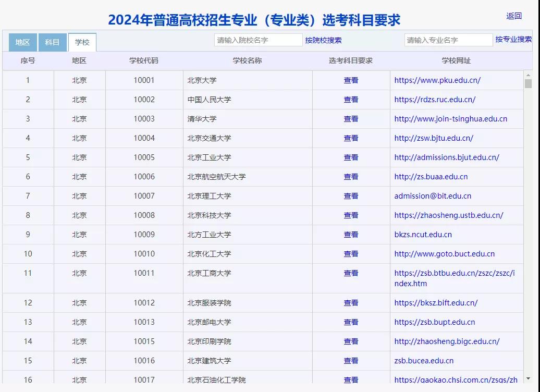Open 查看 for 北京建筑大学
Image resolution: width=540 pixels, height=392 pixels.
pyautogui.click(x=351, y=360)
